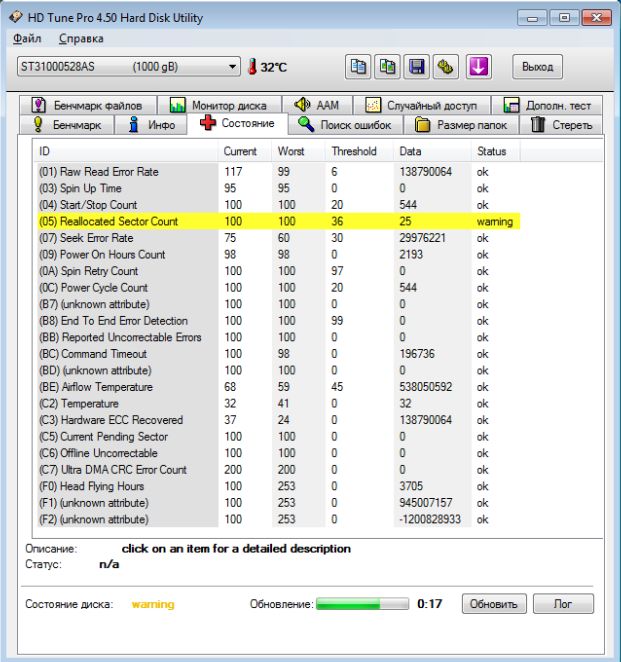Open the options wrench icon
This screenshot has width=621, height=662.
coord(447,67)
